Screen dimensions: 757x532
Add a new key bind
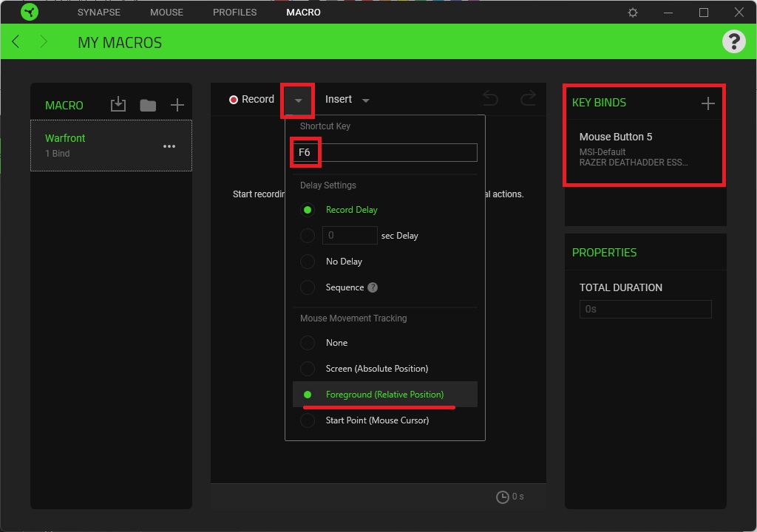[707, 103]
